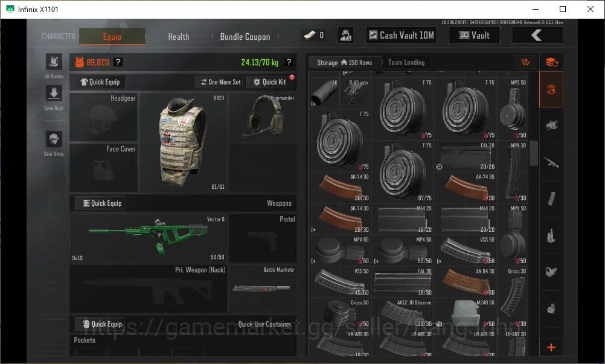Open the Bundle Coupon tab
Image resolution: width=605 pixels, height=364 pixels.
245,37
